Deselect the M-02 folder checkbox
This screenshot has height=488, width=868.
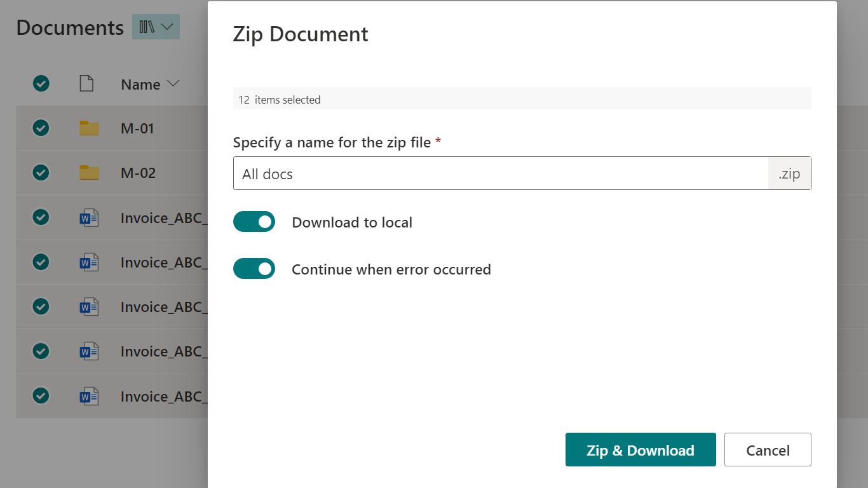(x=41, y=173)
